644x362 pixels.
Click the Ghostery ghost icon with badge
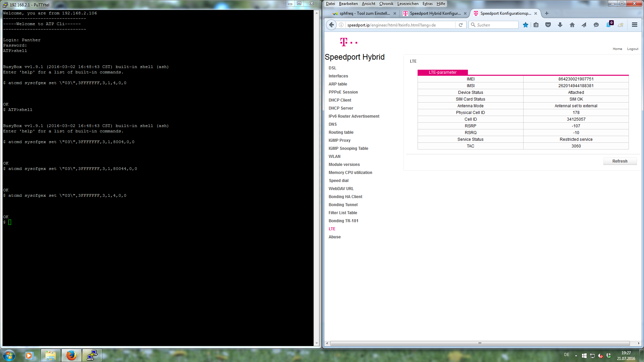point(609,24)
